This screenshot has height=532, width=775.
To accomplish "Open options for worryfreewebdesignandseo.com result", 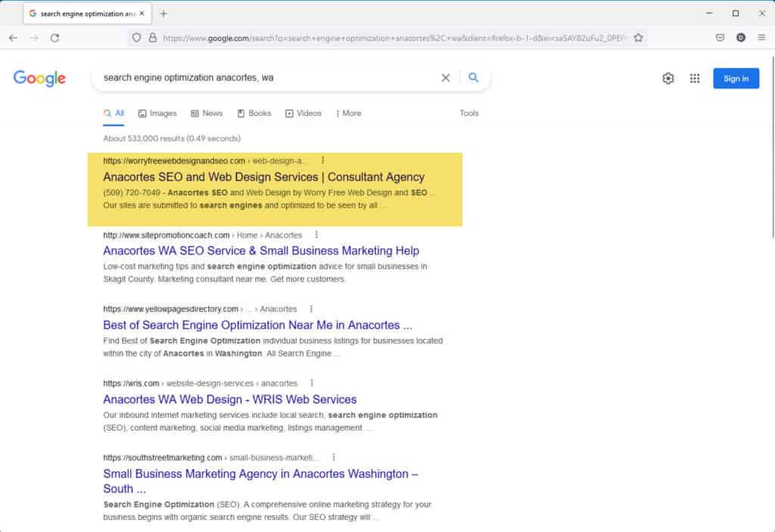I will [322, 160].
